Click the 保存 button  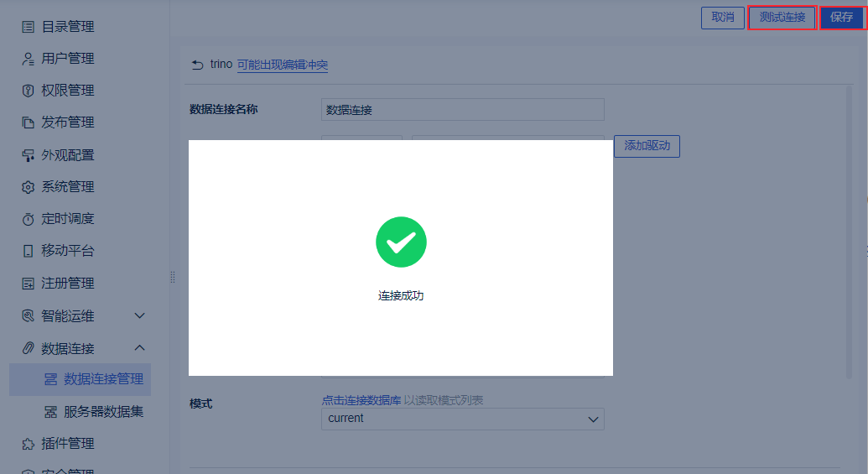841,18
